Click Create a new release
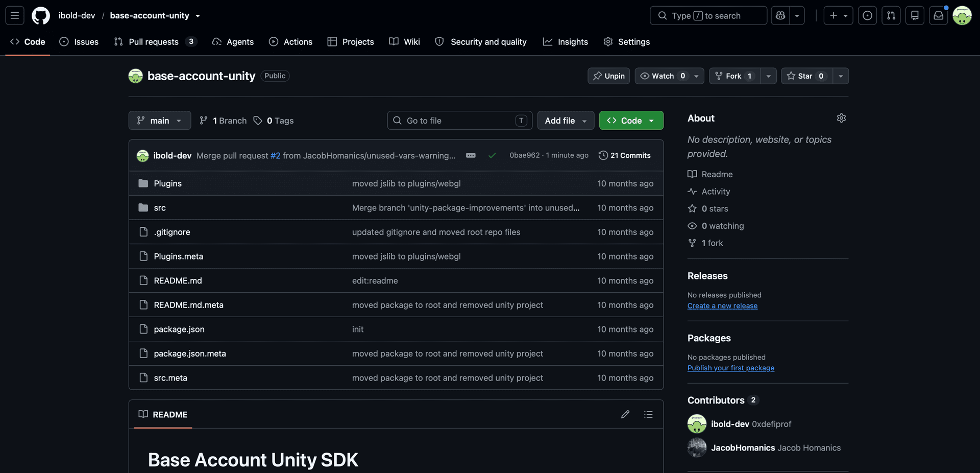The height and width of the screenshot is (473, 980). click(x=722, y=306)
